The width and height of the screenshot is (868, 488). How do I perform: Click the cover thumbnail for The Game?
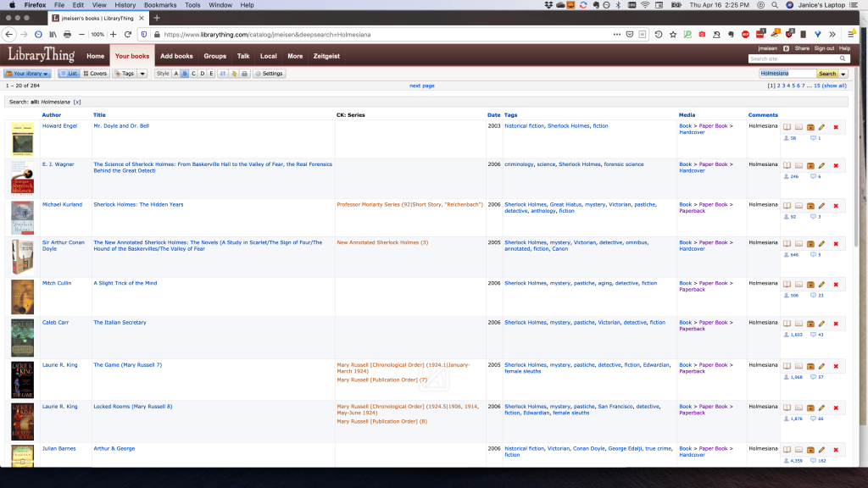click(x=23, y=380)
